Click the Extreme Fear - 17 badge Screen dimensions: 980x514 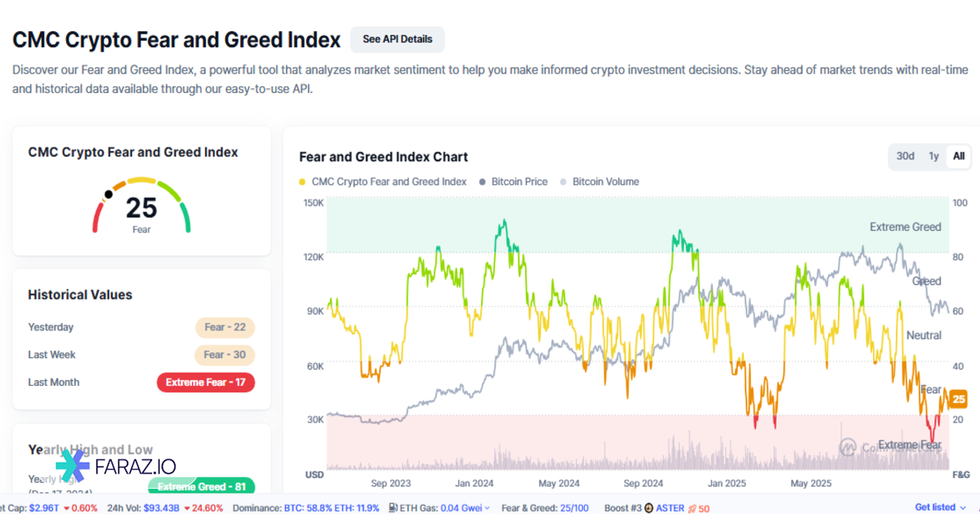click(x=206, y=382)
